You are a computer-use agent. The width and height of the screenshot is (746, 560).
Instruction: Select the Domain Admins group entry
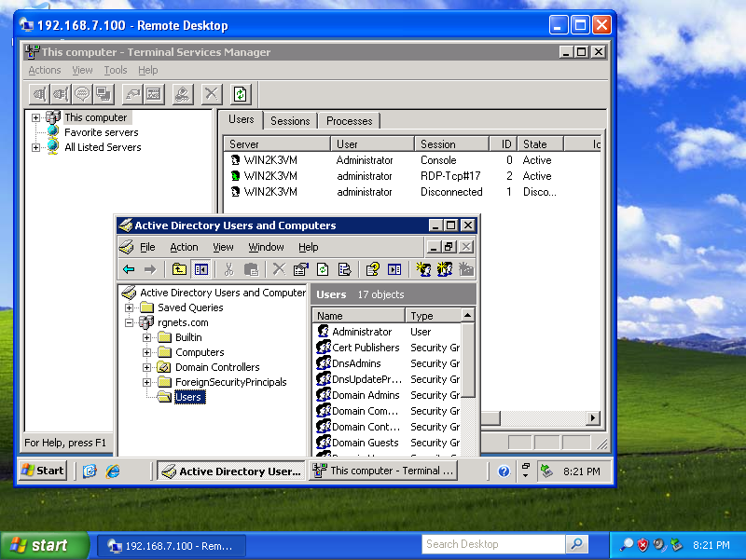click(x=366, y=395)
